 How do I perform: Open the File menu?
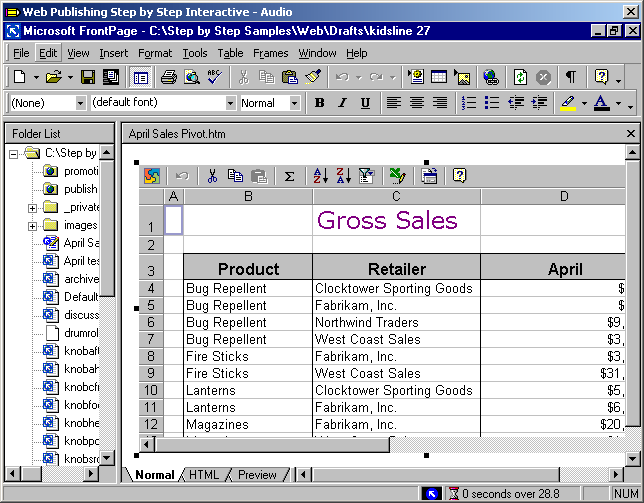pyautogui.click(x=21, y=53)
